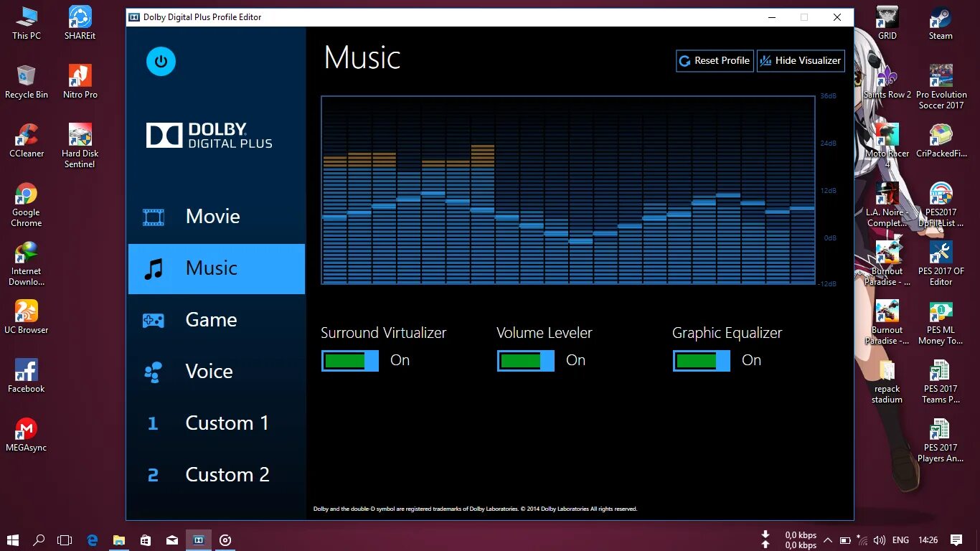This screenshot has width=980, height=551.
Task: Select Pro Evolution Soccer 2017 icon
Action: tap(941, 87)
